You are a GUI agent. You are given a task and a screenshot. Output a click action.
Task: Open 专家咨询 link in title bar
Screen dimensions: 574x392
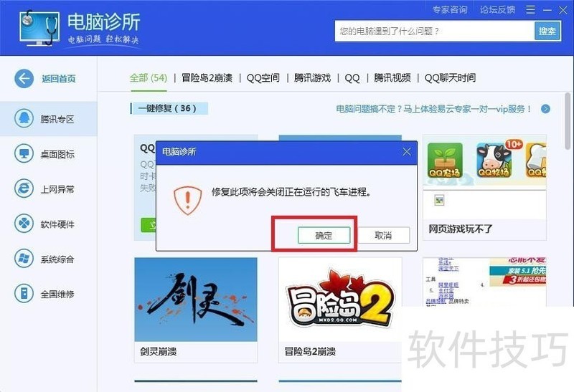click(450, 10)
